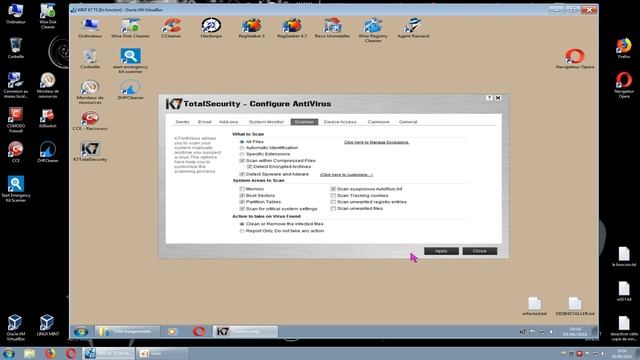640x360 pixels.
Task: Open CCE - Raccourci icon in VM
Action: click(90, 120)
